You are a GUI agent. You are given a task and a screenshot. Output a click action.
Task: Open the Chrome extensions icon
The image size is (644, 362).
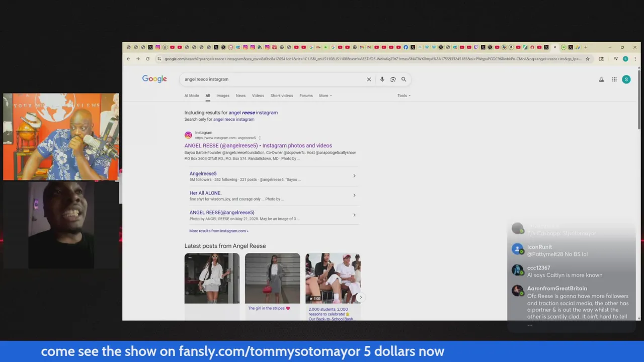601,59
